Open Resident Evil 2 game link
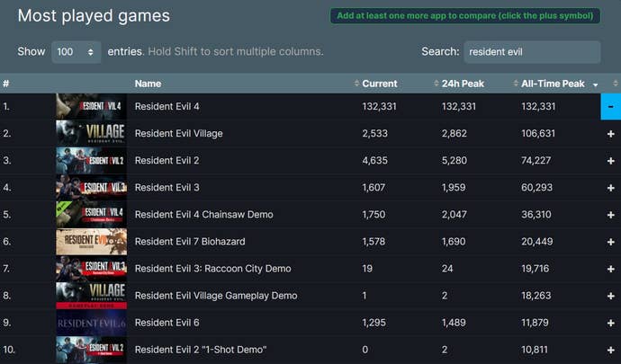This screenshot has height=364, width=621. pos(166,160)
